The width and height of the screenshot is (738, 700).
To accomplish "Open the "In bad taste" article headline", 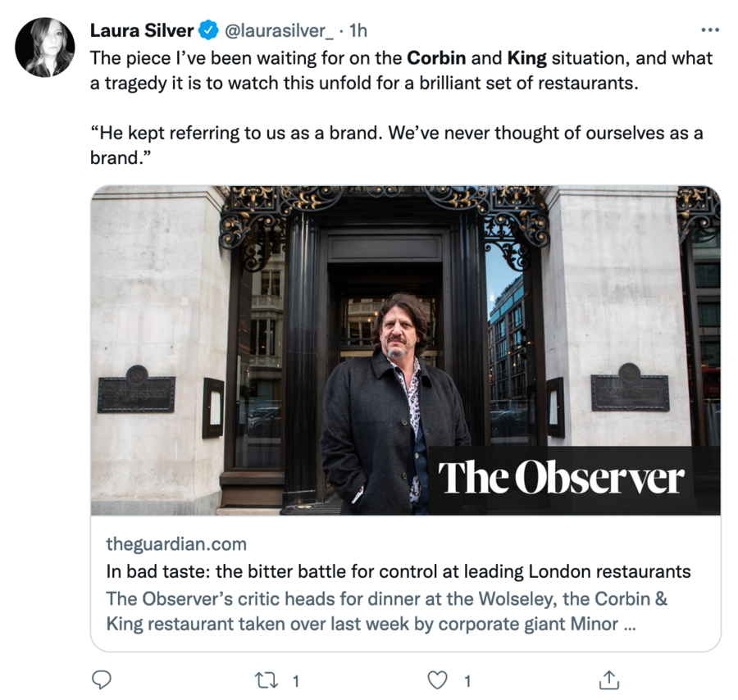I will [399, 571].
